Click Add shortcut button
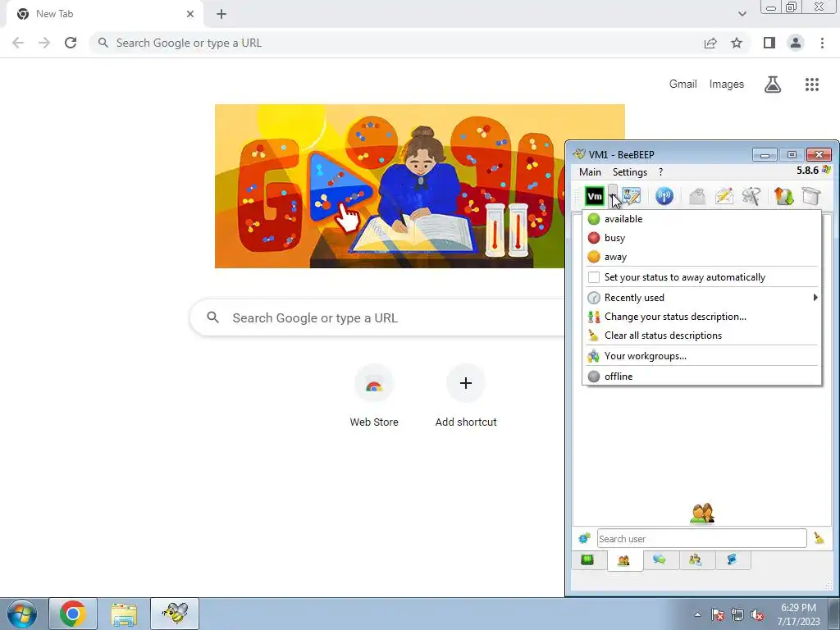This screenshot has height=630, width=840. coord(466,395)
